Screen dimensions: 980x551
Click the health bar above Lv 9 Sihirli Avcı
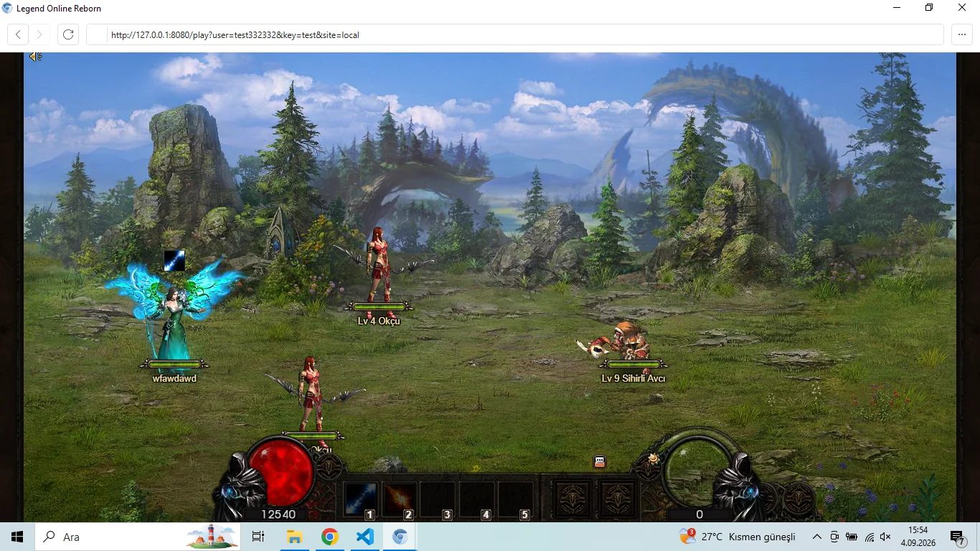point(634,364)
